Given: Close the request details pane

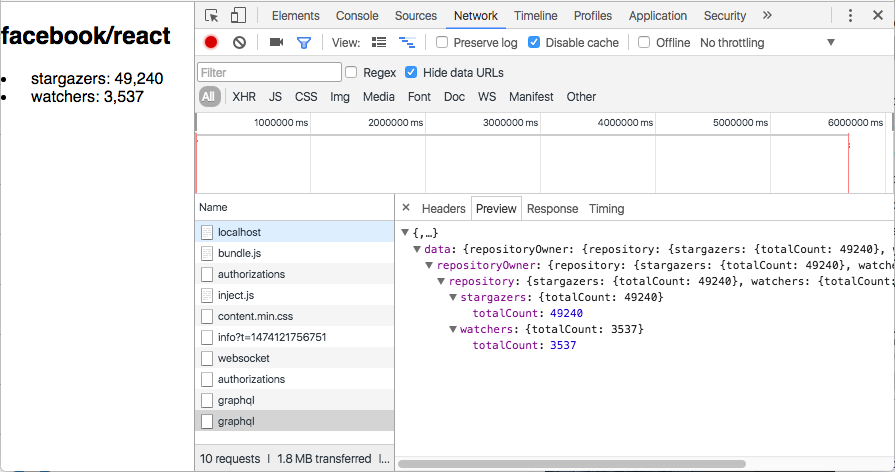Looking at the screenshot, I should click(406, 208).
